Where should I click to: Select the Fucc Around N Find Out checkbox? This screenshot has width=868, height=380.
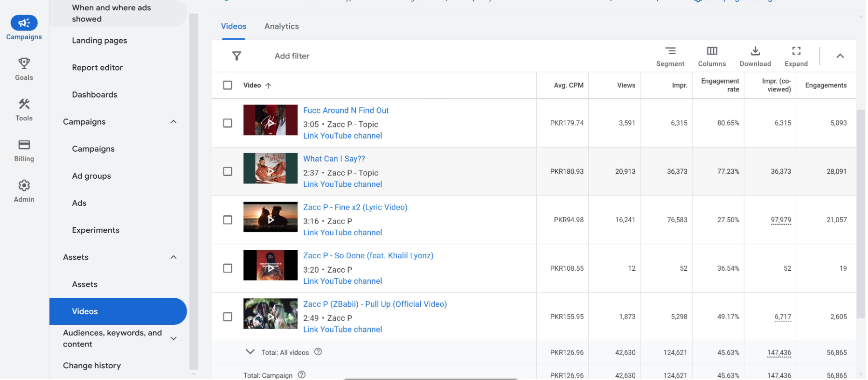point(228,123)
